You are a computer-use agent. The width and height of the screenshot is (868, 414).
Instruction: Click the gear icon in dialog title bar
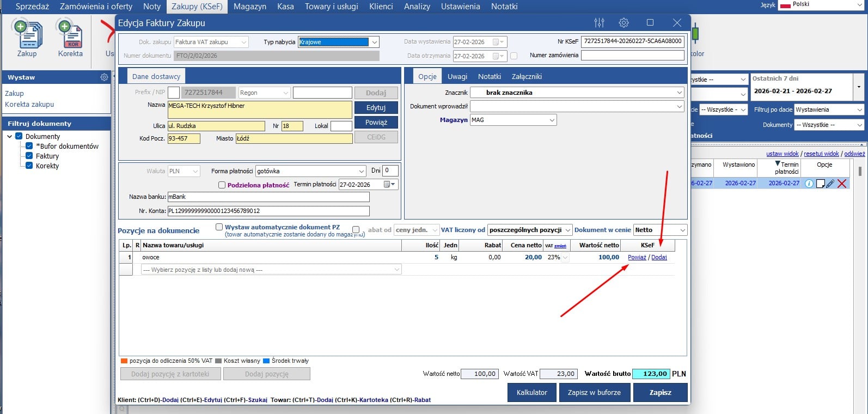624,23
